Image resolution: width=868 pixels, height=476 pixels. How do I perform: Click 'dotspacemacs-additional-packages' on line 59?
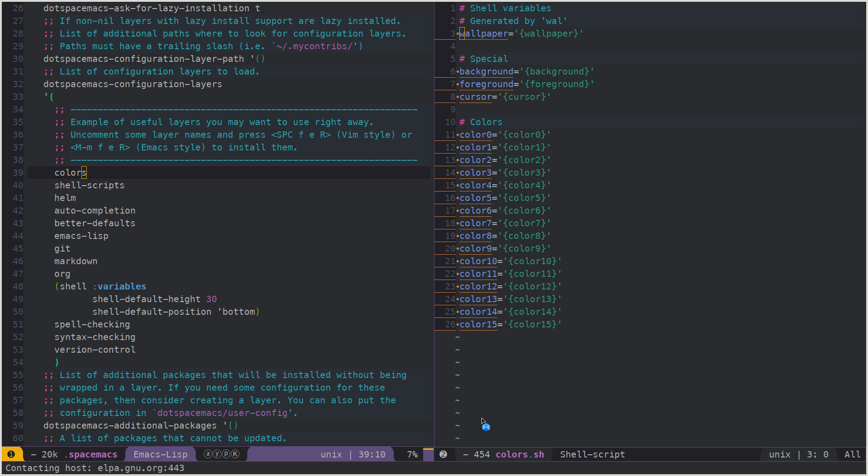(x=130, y=425)
